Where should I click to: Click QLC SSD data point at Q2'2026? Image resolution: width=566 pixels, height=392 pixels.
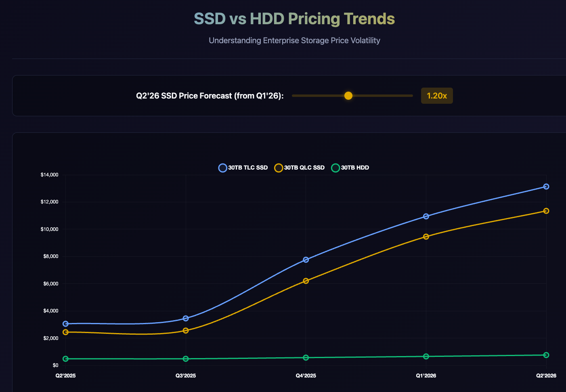[546, 211]
